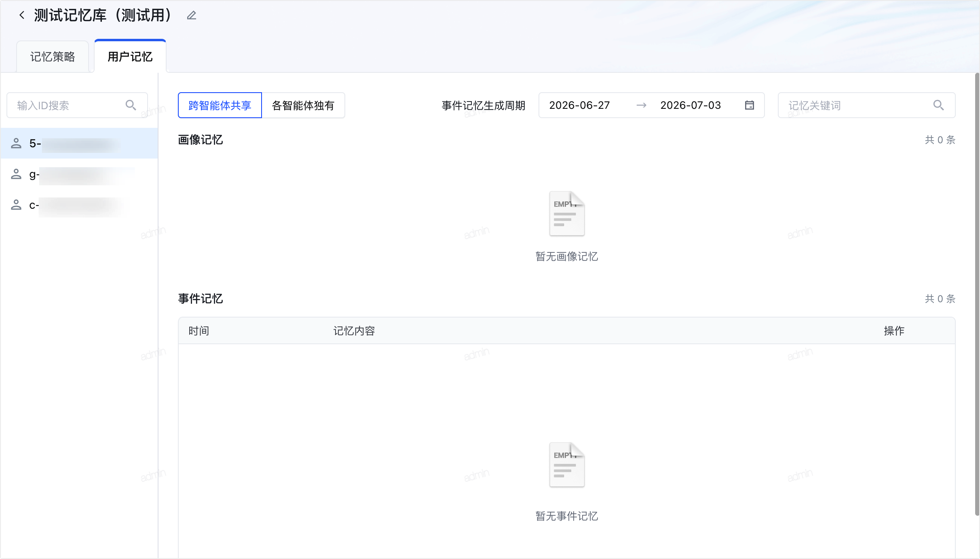This screenshot has height=559, width=980.
Task: Switch to the 记忆策略 tab
Action: tap(53, 57)
